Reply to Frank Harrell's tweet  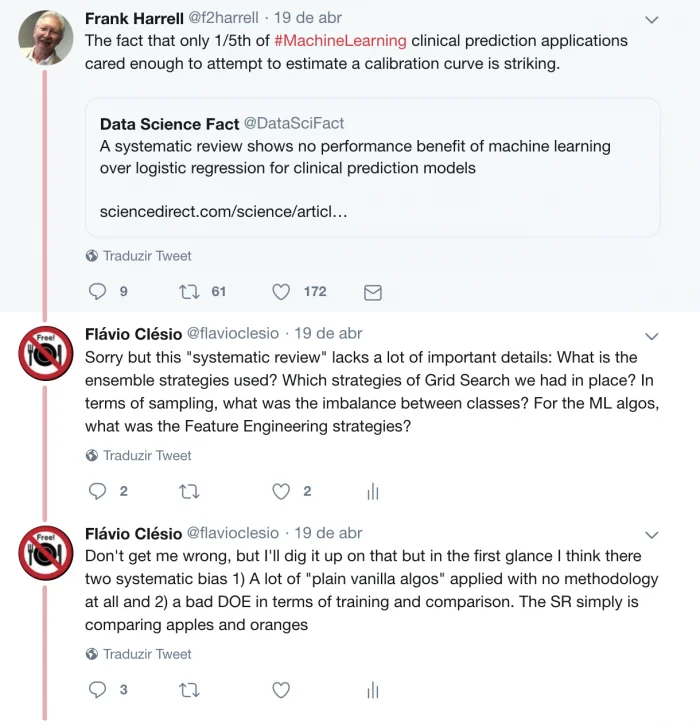97,291
